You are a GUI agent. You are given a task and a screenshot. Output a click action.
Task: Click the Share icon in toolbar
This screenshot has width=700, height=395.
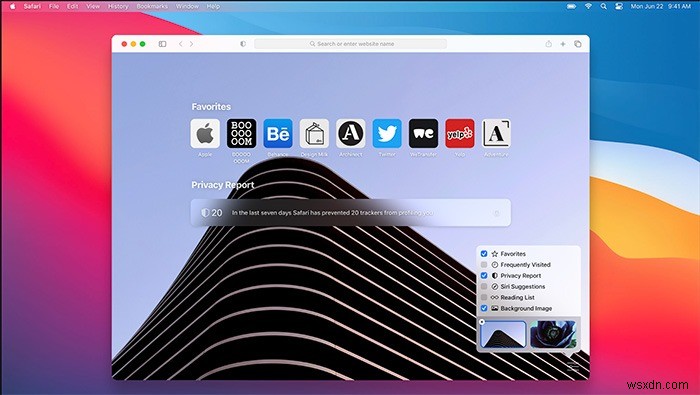pos(548,44)
